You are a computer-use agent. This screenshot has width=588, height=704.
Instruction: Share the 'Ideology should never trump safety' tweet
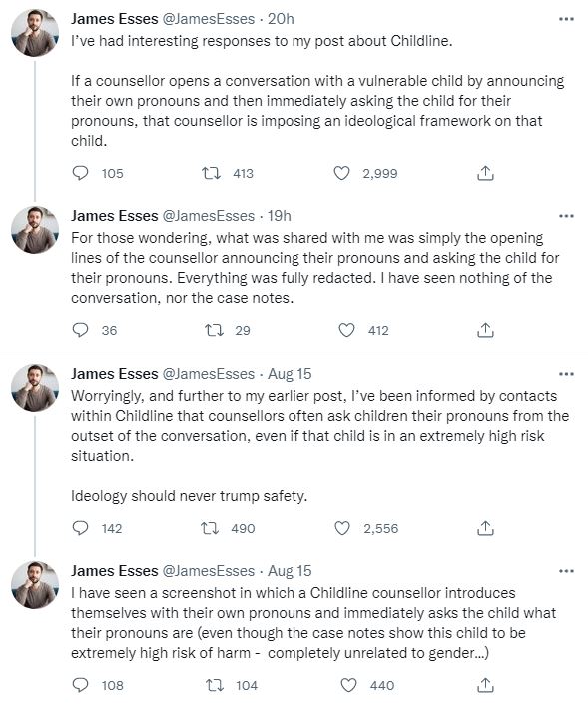[x=485, y=528]
